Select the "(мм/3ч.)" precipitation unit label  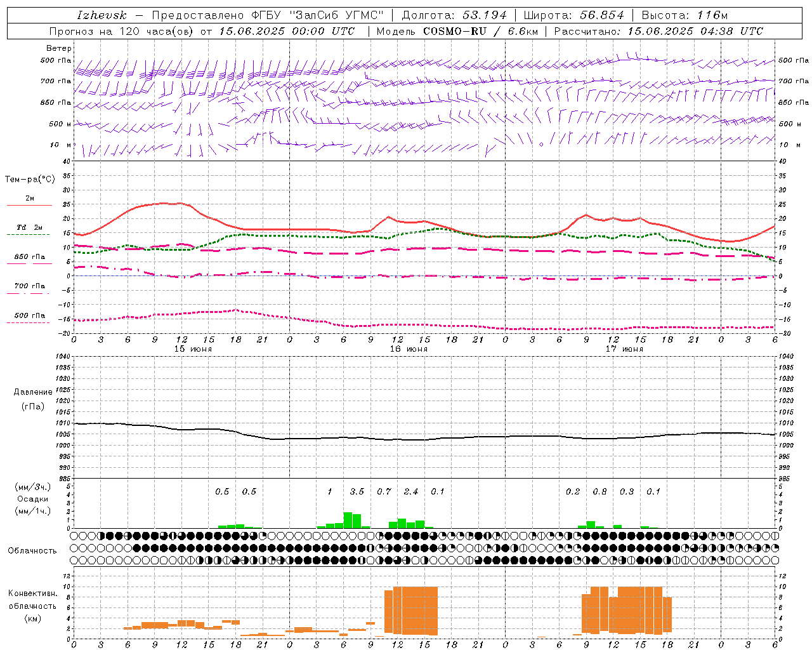pyautogui.click(x=32, y=487)
